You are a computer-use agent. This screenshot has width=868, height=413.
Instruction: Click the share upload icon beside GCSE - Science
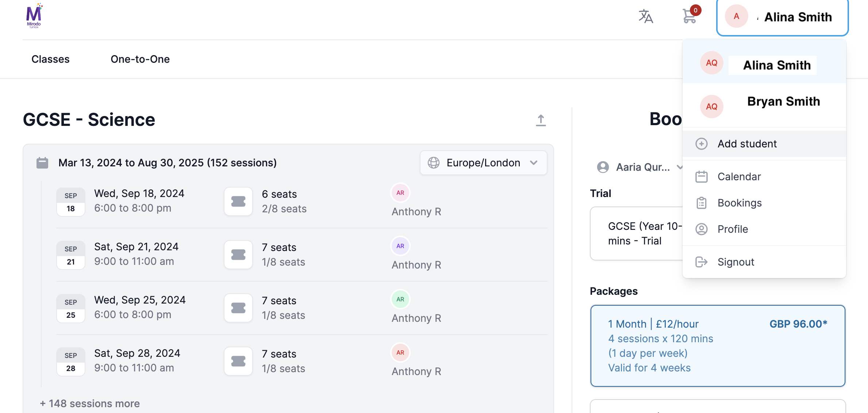click(x=541, y=120)
